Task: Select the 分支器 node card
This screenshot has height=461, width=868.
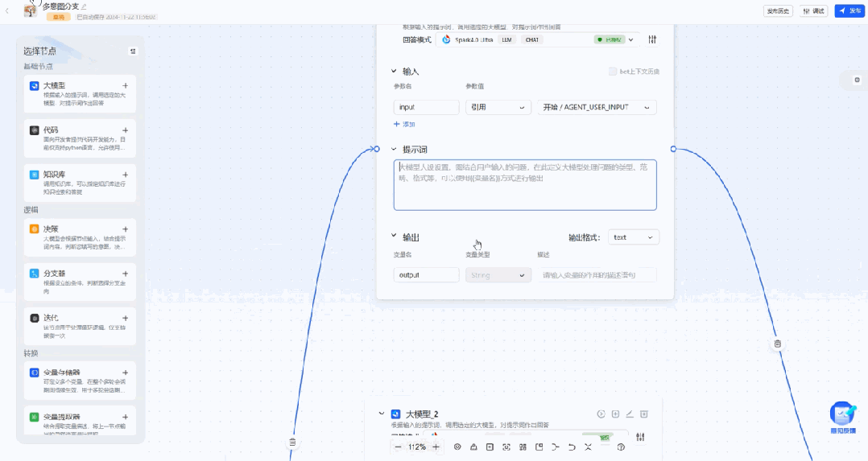Action: [x=80, y=282]
